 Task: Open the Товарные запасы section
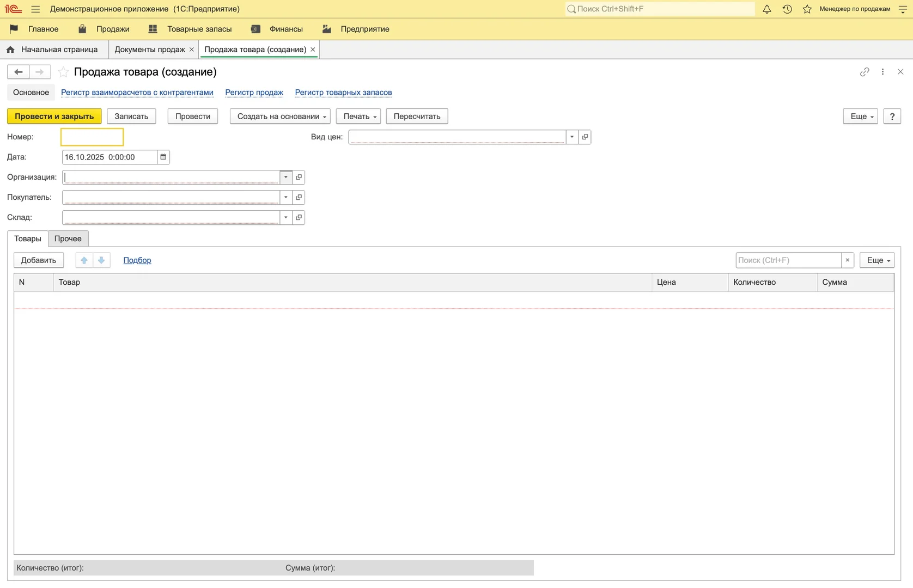tap(199, 29)
